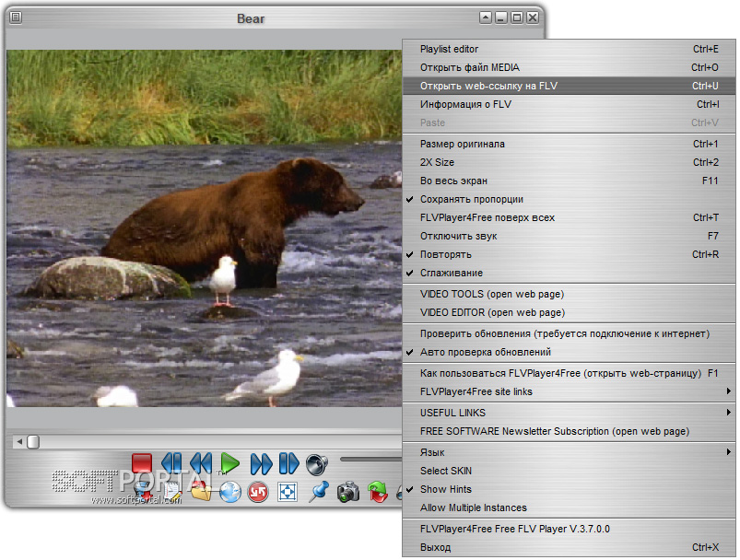Maximize the Bear player window

[517, 17]
